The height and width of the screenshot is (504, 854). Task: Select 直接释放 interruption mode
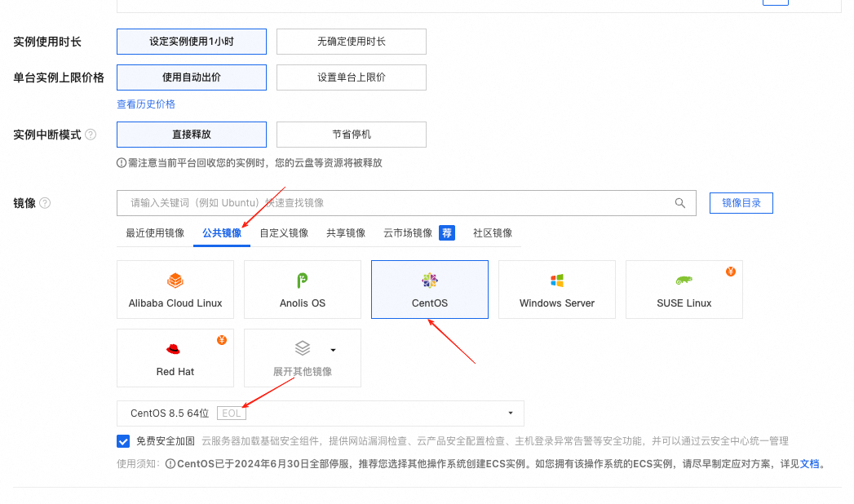192,135
